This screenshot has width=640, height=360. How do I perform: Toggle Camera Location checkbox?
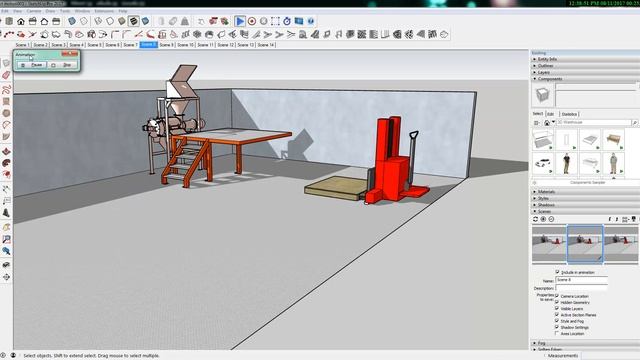click(x=557, y=296)
